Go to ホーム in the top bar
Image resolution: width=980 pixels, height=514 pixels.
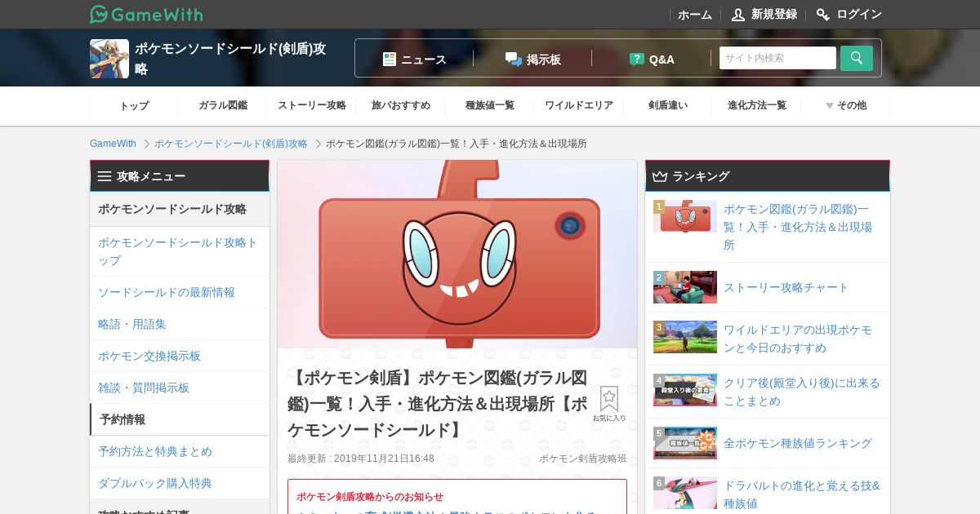[695, 15]
